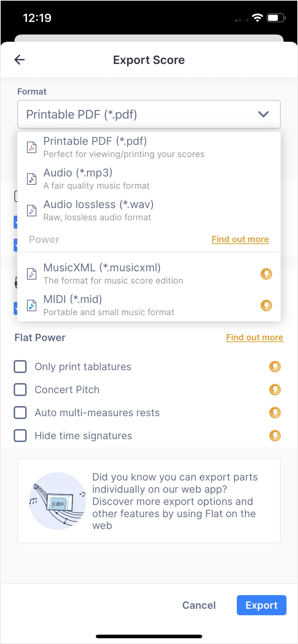Click lightning badge beside Hide time signatures
Image resolution: width=298 pixels, height=644 pixels.
point(275,436)
